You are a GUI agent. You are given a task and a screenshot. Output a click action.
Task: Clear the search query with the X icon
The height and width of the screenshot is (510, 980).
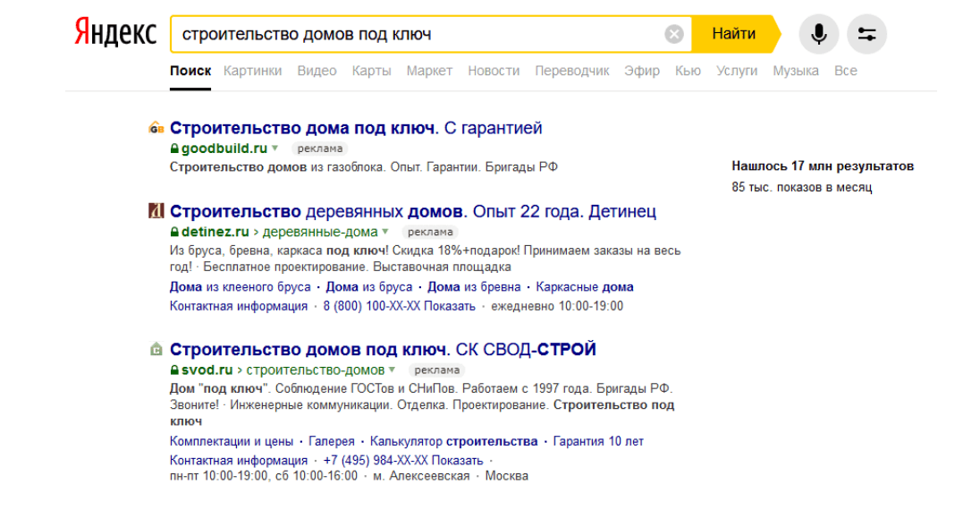pyautogui.click(x=674, y=35)
